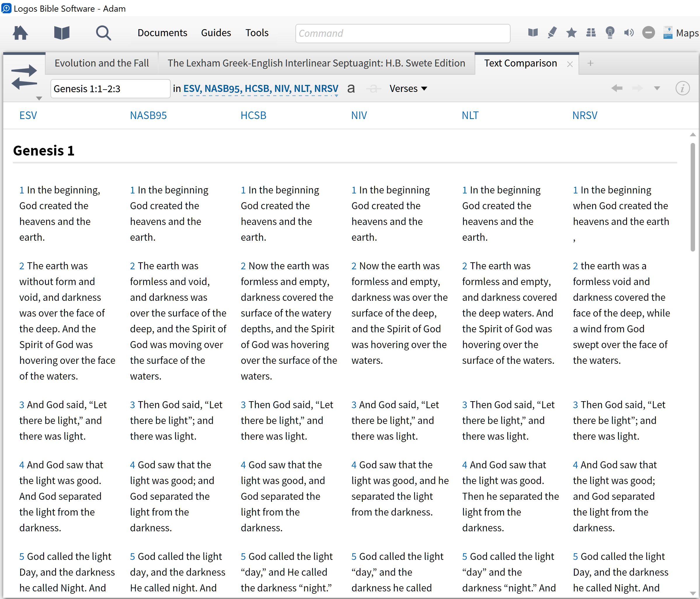Click the Genesis 1:1–2:3 reference box
This screenshot has width=700, height=599.
(x=110, y=89)
